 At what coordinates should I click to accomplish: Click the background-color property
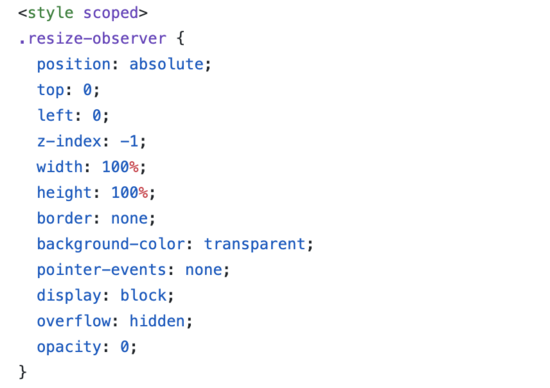pos(111,244)
